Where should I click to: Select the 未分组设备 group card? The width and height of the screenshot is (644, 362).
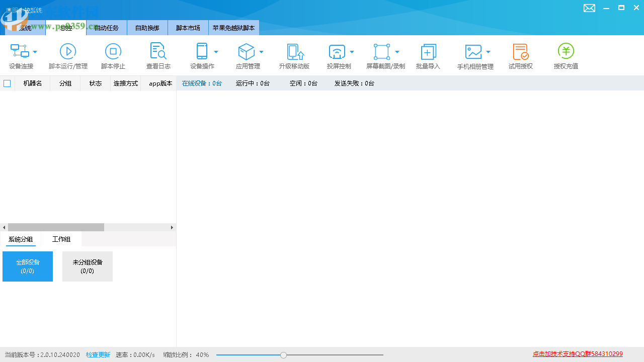(x=87, y=266)
